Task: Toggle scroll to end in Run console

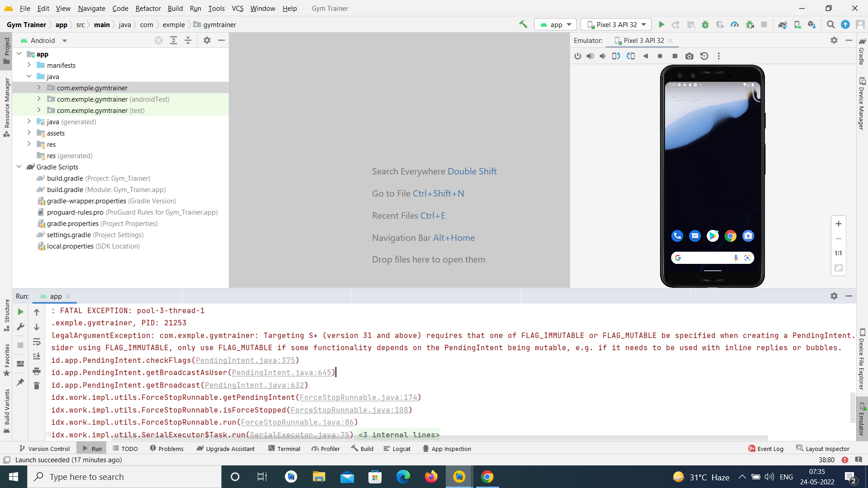Action: 37,356
